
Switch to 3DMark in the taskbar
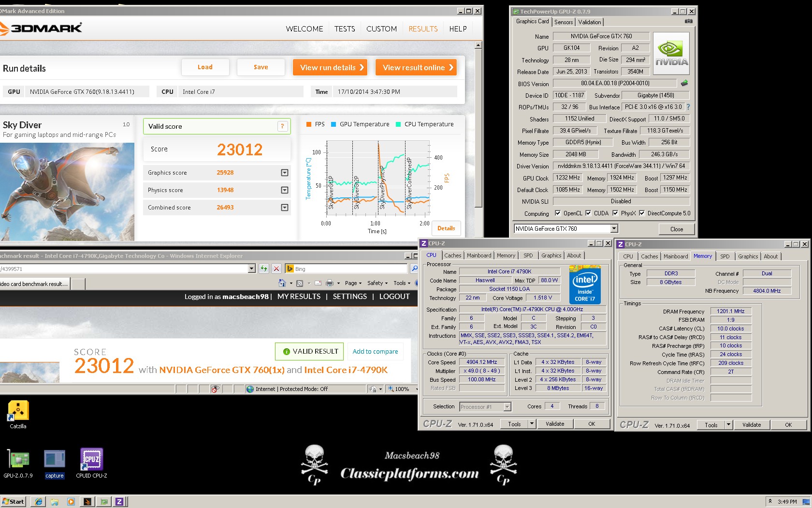point(87,502)
